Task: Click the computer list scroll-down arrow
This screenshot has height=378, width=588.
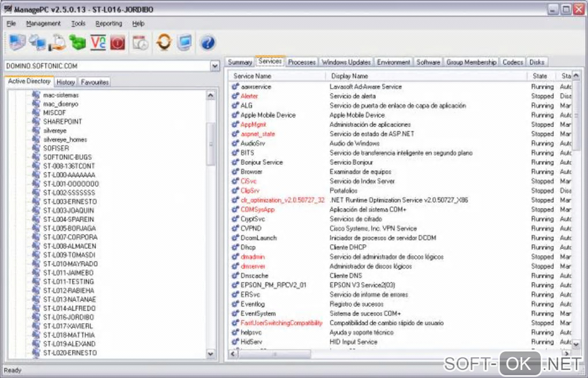Action: pyautogui.click(x=211, y=353)
